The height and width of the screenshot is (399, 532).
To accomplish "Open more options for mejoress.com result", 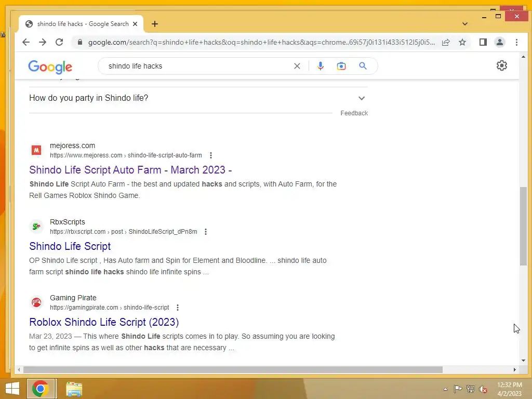I will [211, 155].
